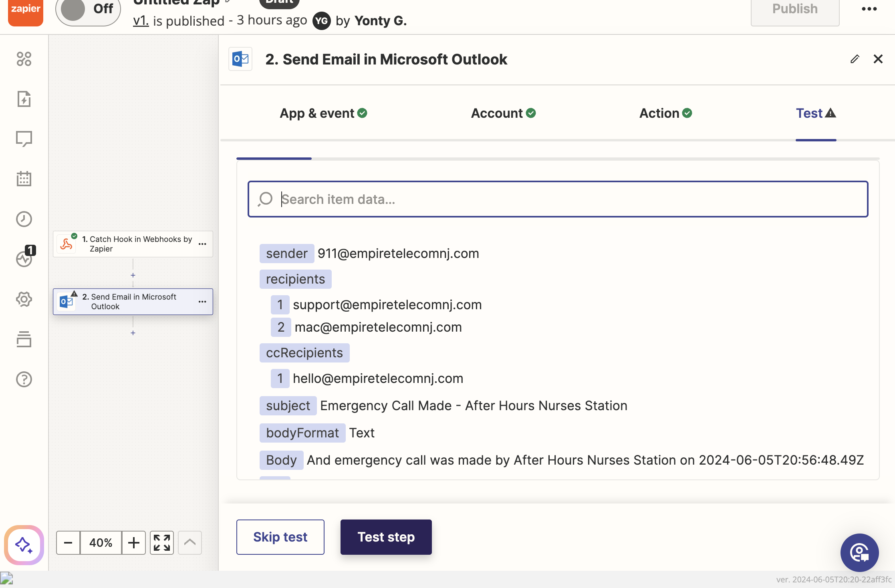Open the Zap file lightning icon

pos(24,99)
